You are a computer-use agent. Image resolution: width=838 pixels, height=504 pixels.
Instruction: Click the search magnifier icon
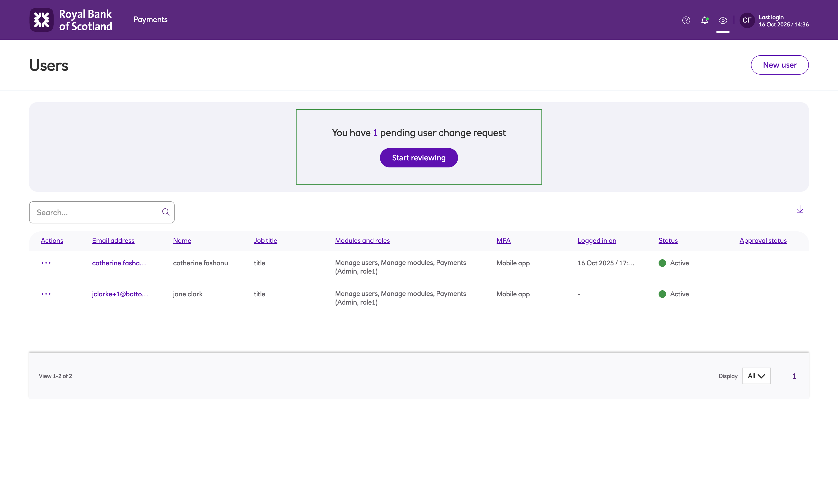pyautogui.click(x=166, y=212)
